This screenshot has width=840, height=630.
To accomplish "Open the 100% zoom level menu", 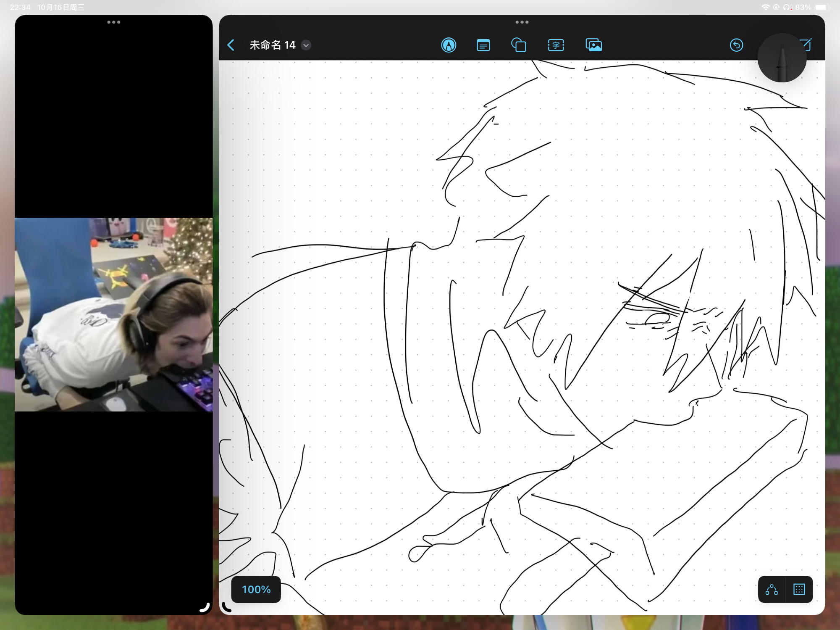I will click(256, 589).
